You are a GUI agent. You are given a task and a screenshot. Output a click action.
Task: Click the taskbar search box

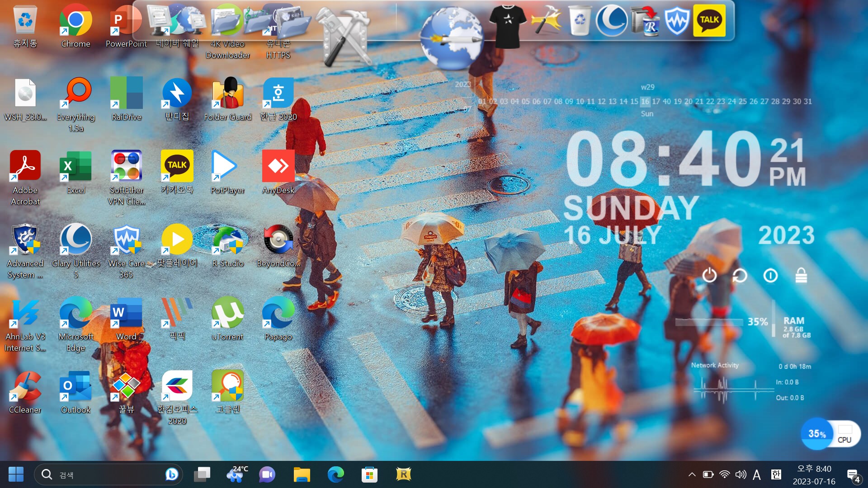pyautogui.click(x=108, y=474)
